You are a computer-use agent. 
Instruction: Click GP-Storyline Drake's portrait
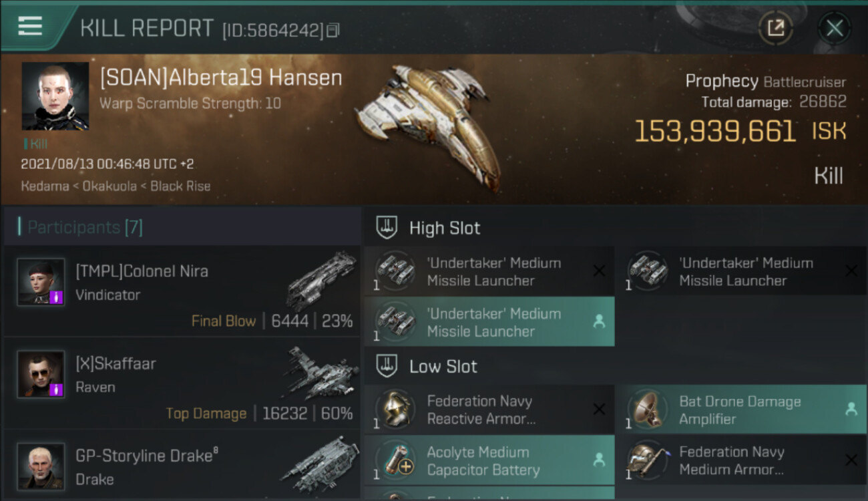(x=41, y=466)
